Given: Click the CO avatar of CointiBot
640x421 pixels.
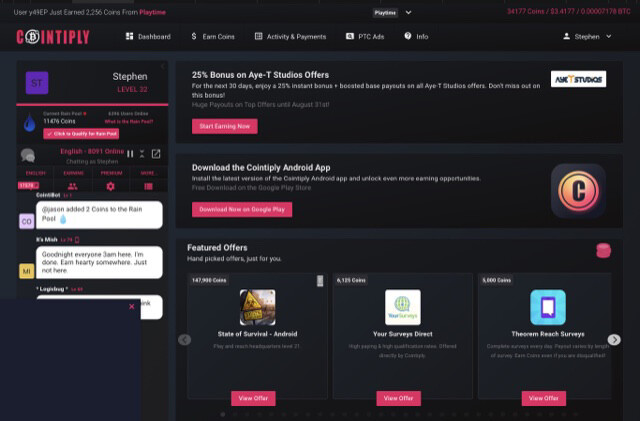Looking at the screenshot, I should point(27,221).
